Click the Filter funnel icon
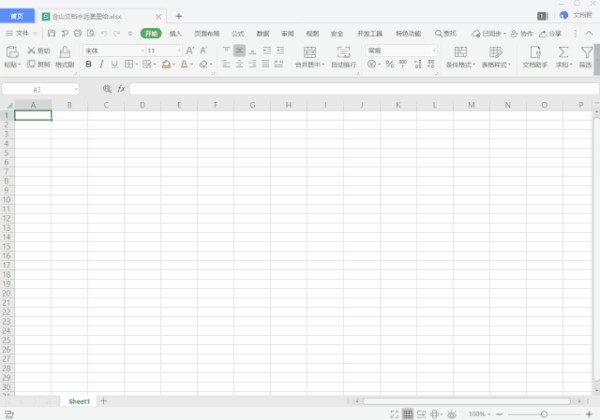Screen dimensions: 600x420 pyautogui.click(x=586, y=52)
